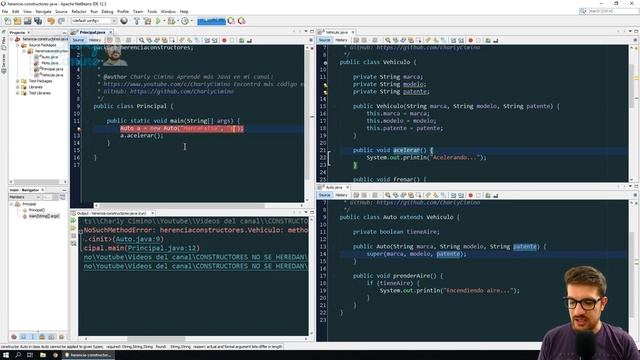Click the memory usage bar in toolbar
The width and height of the screenshot is (640, 360).
point(211,21)
